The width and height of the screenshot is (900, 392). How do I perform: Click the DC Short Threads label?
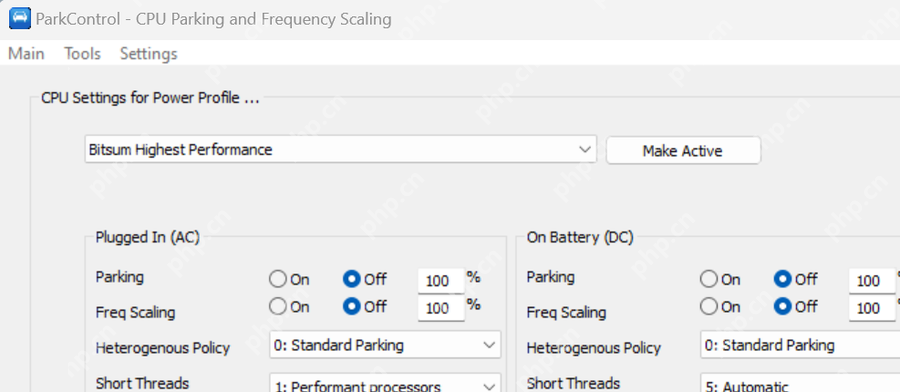pos(573,383)
